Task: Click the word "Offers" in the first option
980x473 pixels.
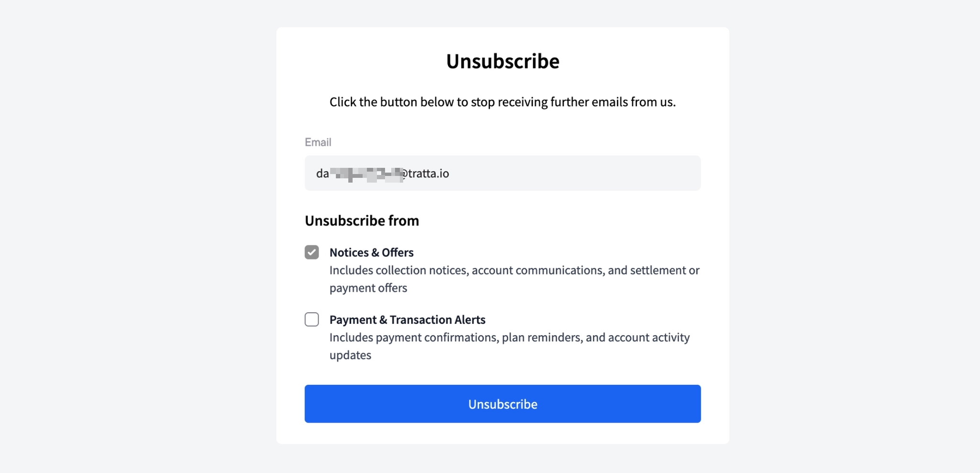Action: [398, 253]
